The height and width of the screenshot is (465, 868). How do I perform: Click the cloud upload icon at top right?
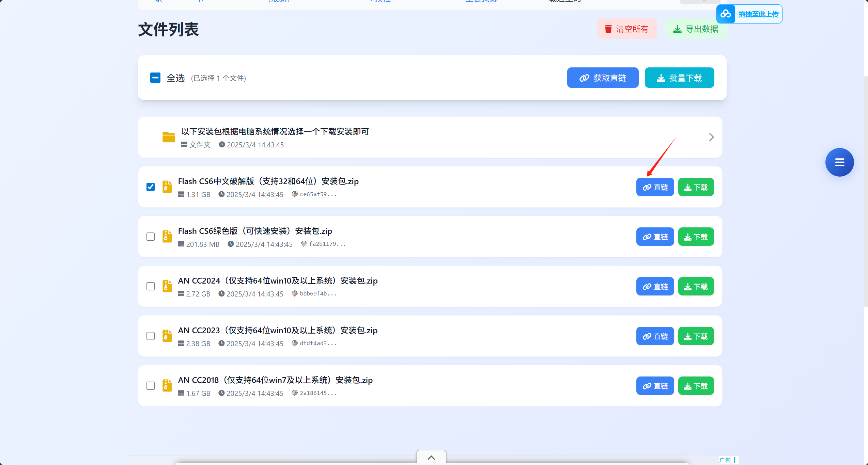726,14
